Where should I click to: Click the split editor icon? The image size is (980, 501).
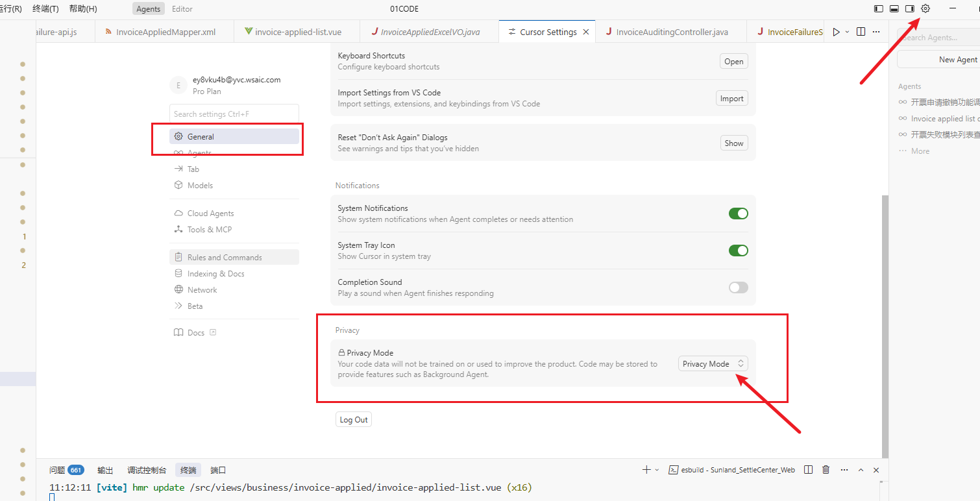(861, 32)
